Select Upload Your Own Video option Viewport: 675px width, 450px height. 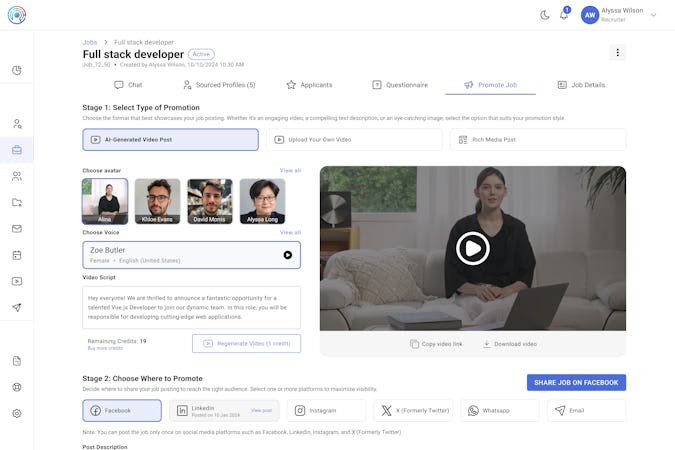[x=354, y=140]
